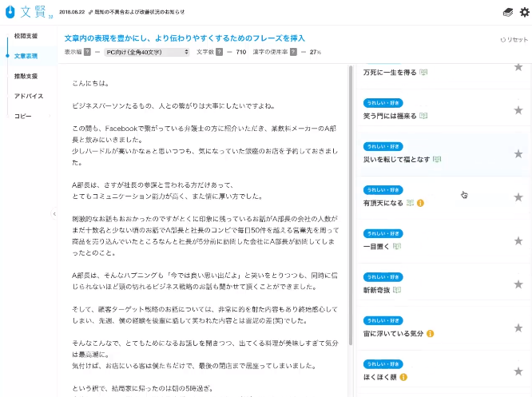
Task: Click the text editor scrollbar
Action: coord(351,205)
